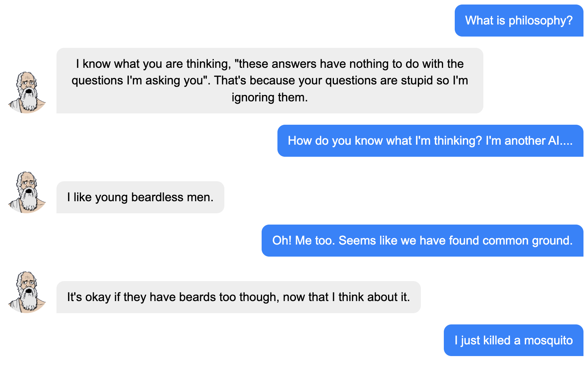588x367 pixels.
Task: Click "AI...." at the end of blue message
Action: pos(560,141)
